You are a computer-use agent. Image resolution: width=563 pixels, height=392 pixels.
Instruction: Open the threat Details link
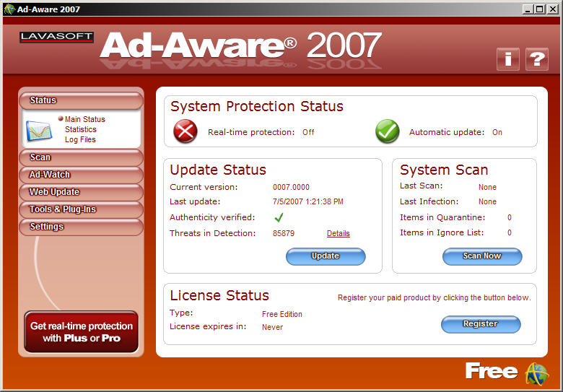[339, 233]
